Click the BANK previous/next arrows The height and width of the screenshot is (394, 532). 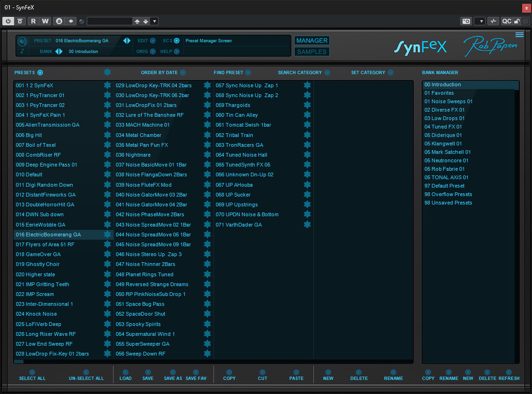pos(59,52)
